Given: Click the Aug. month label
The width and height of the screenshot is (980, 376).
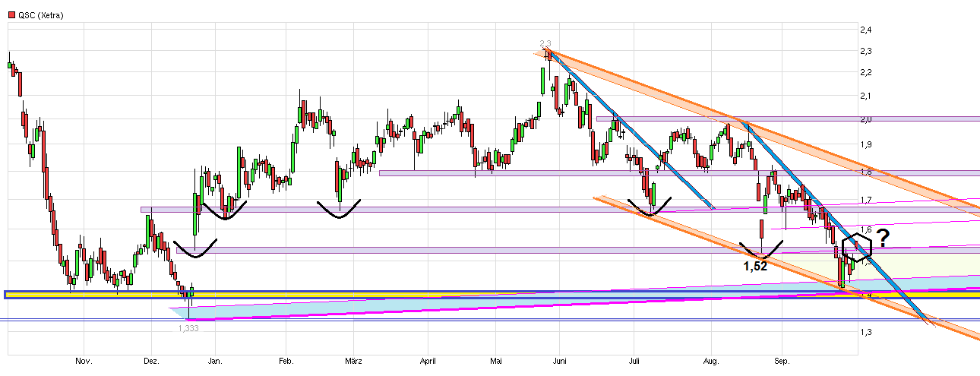Looking at the screenshot, I should (x=711, y=362).
